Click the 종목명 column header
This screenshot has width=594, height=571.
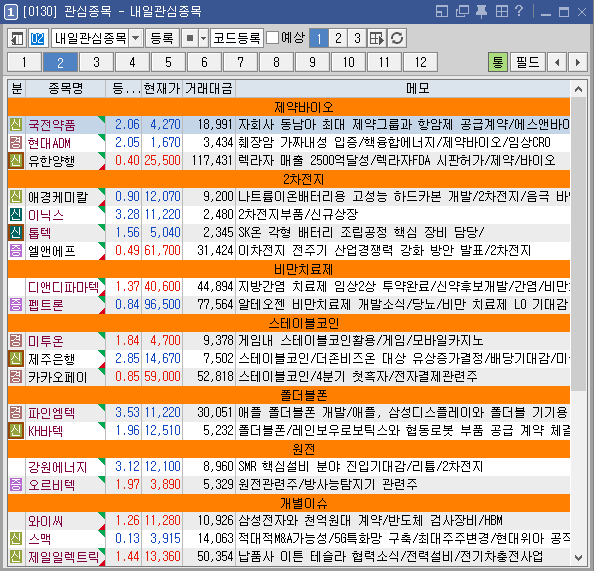coord(66,89)
